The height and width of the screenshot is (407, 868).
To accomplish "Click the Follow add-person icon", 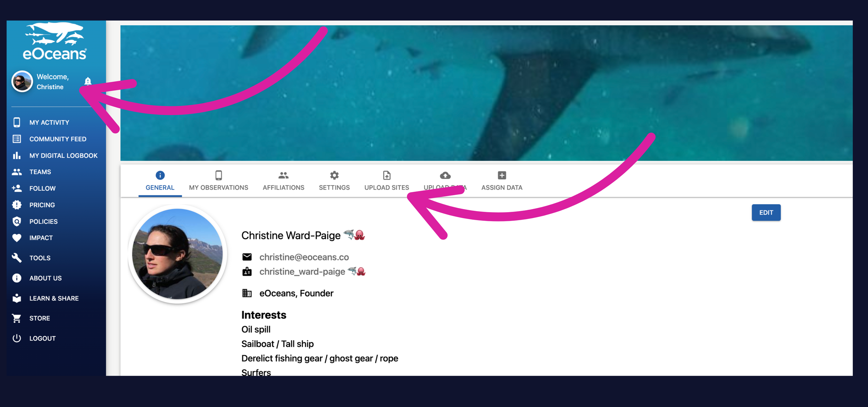I will [x=17, y=188].
